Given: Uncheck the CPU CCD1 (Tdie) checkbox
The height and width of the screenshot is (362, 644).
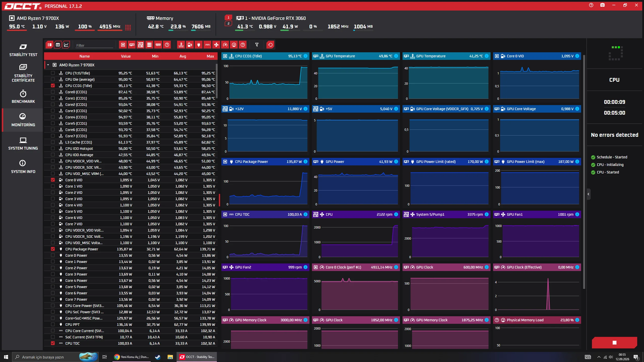Looking at the screenshot, I should point(53,85).
